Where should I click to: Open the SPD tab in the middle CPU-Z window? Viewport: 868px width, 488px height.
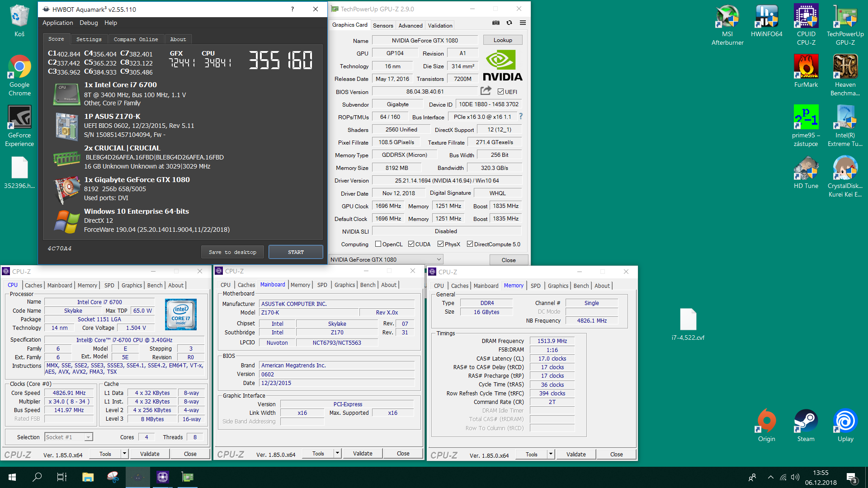[x=322, y=285]
